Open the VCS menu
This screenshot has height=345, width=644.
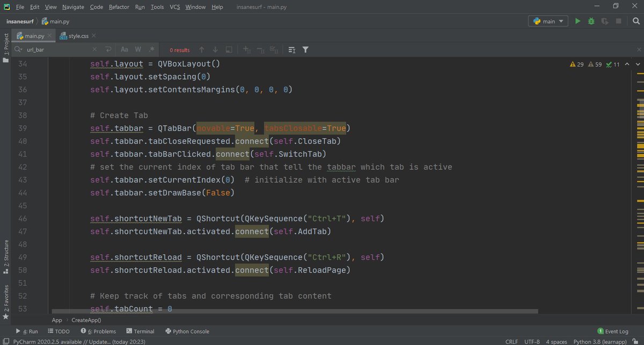[x=175, y=7]
